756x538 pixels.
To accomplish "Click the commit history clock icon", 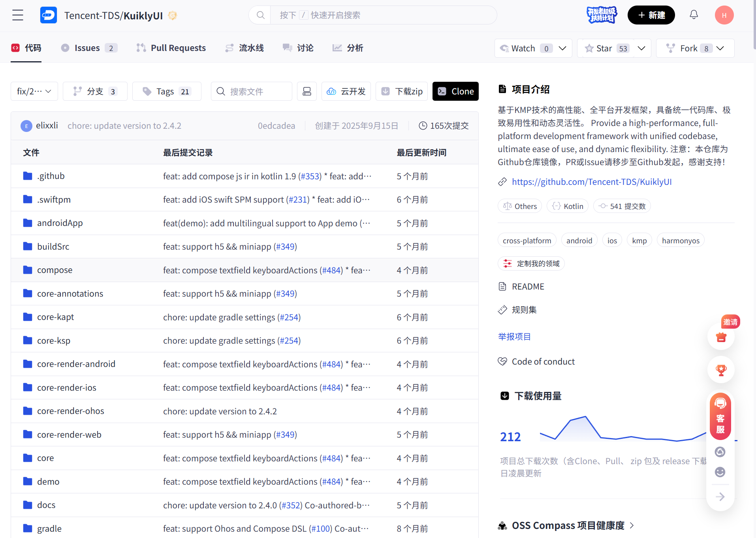I will (423, 126).
